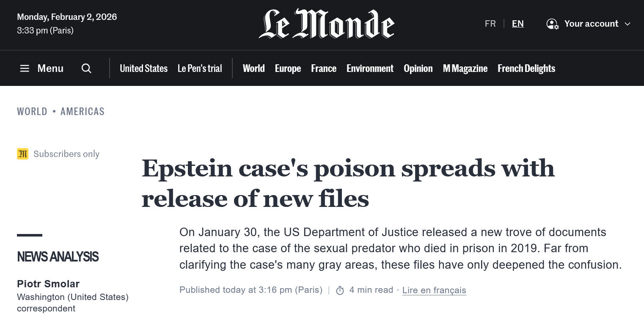Click the yellow M subscribers badge
This screenshot has width=644, height=322.
pos(22,154)
